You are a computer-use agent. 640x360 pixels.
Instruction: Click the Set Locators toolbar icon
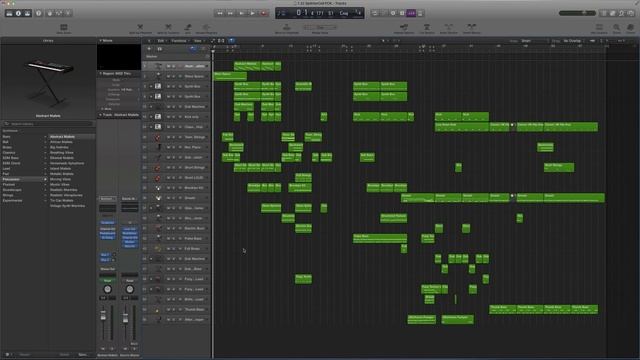pos(599,29)
